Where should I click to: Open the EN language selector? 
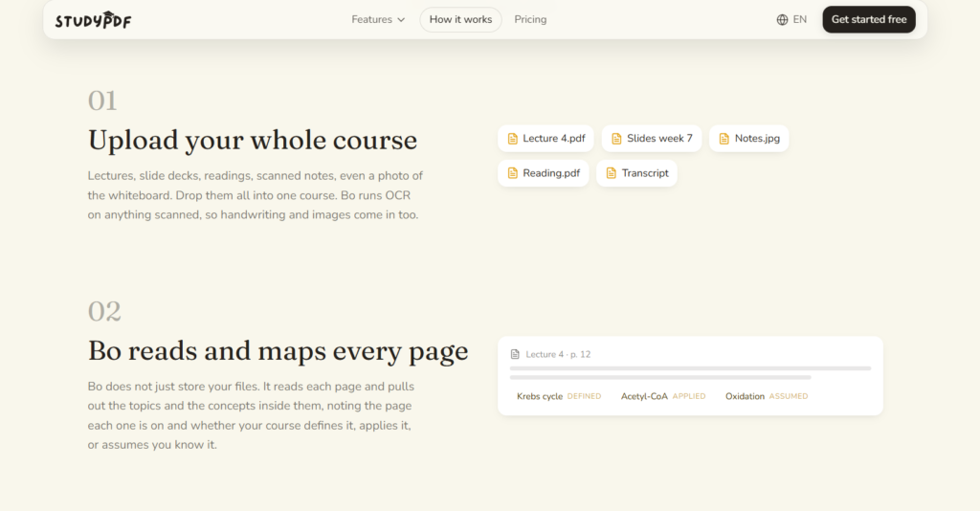799,19
